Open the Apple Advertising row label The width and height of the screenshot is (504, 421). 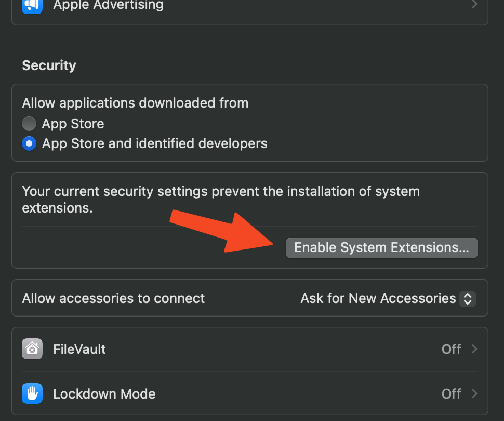[x=108, y=5]
